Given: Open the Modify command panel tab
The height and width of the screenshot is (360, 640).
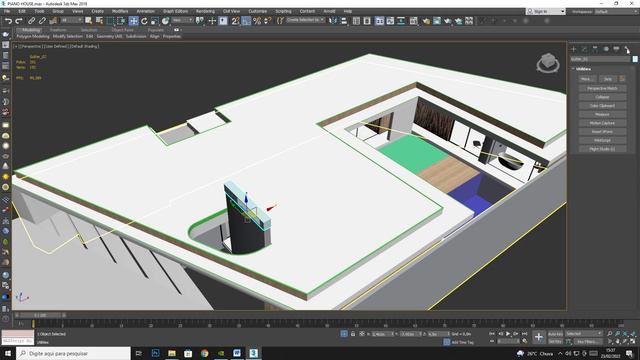Looking at the screenshot, I should [x=584, y=49].
